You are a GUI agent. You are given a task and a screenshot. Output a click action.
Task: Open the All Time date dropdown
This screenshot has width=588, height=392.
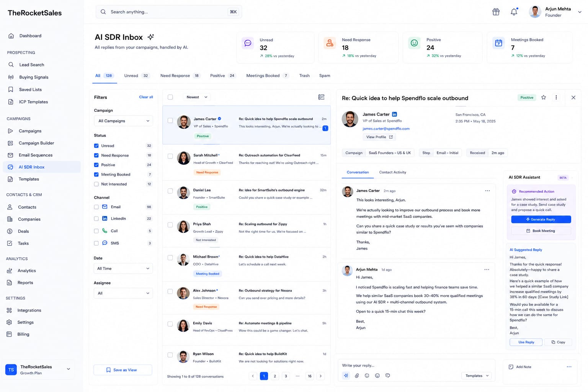point(123,268)
